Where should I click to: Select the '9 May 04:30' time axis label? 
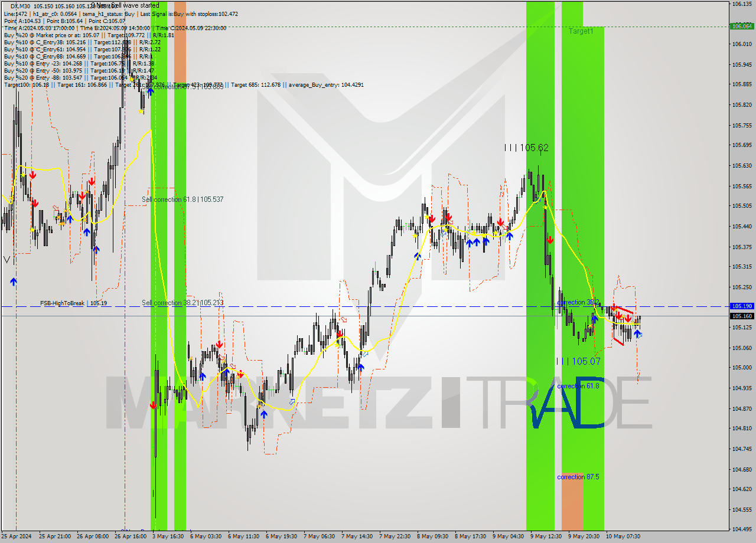(x=509, y=537)
